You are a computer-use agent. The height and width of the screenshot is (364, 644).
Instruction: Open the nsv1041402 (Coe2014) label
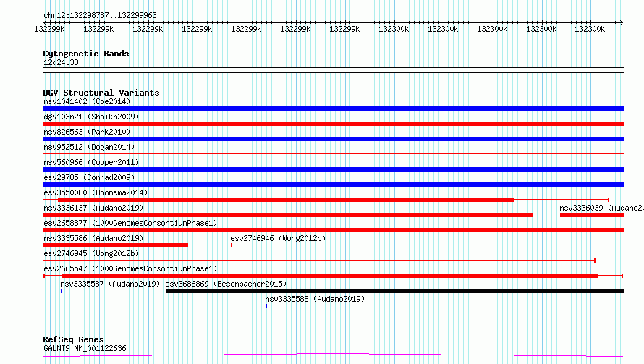pos(87,101)
